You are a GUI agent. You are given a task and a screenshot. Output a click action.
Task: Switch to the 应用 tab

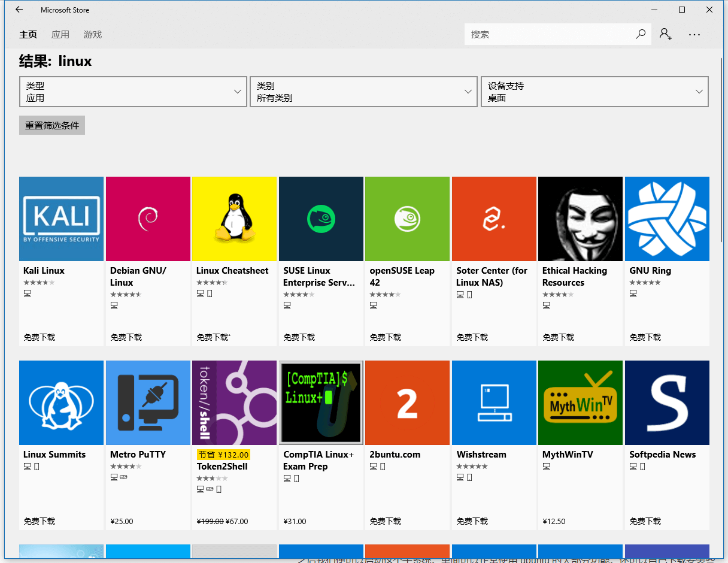60,35
